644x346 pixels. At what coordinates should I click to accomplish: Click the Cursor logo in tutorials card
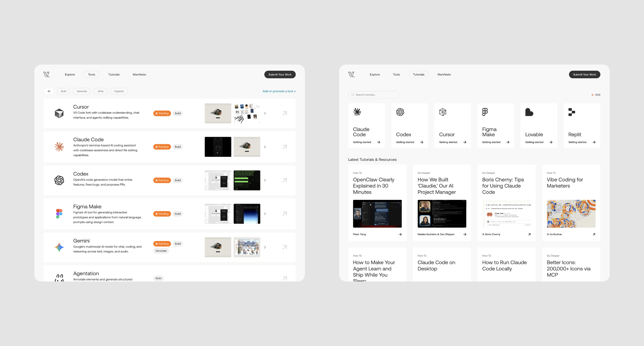tap(443, 112)
